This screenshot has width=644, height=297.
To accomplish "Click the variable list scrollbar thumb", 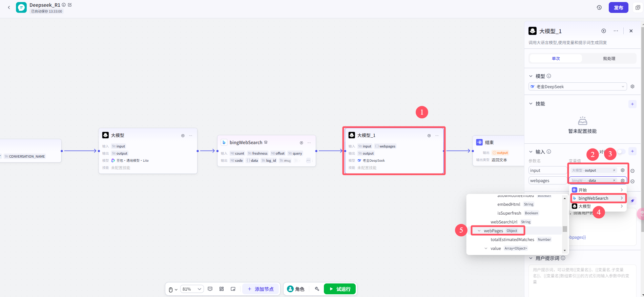I will pos(565,229).
